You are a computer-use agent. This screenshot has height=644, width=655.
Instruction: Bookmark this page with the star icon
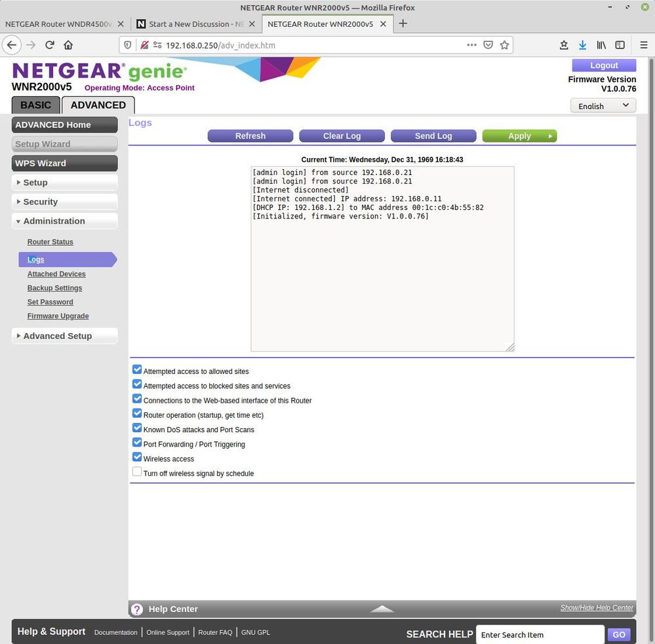coord(504,45)
